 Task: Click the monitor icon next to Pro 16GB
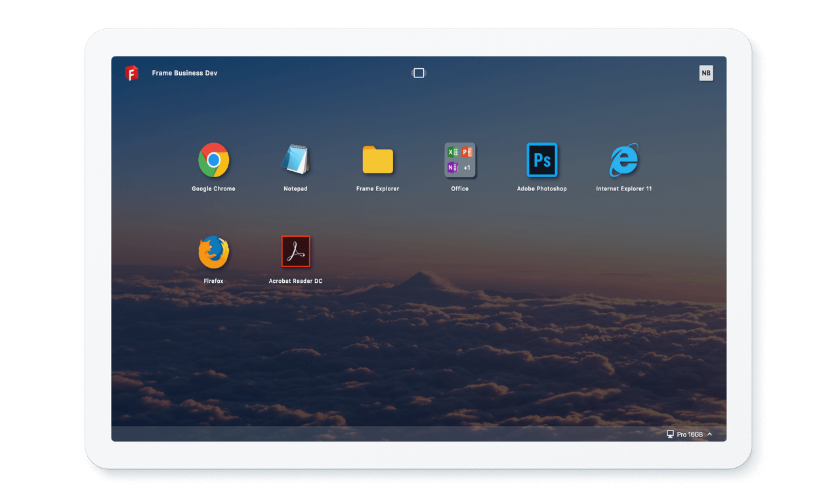[670, 434]
